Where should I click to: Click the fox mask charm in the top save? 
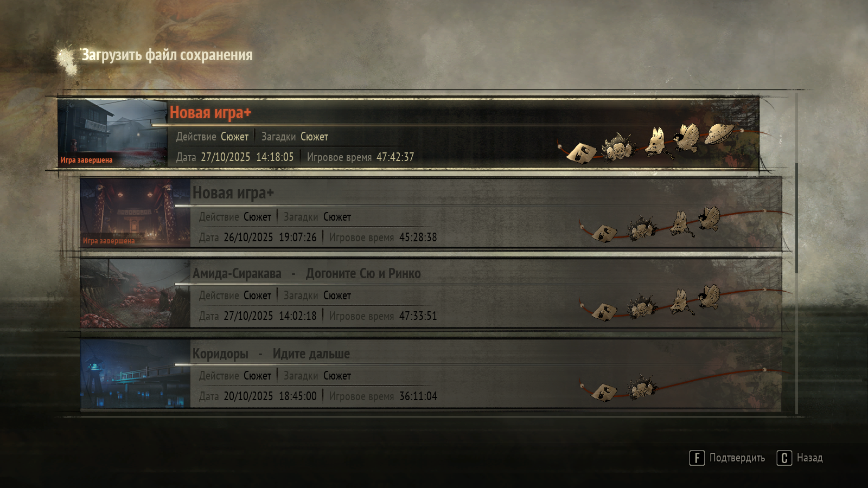coord(656,142)
